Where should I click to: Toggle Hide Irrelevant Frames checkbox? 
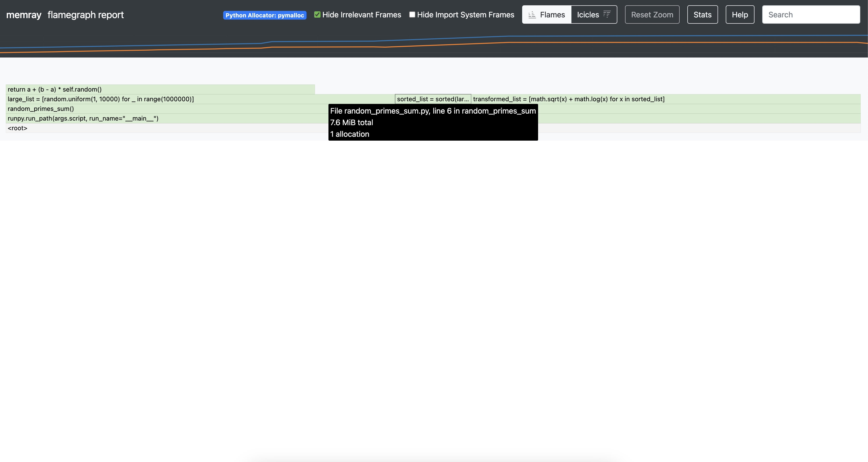[x=317, y=14]
